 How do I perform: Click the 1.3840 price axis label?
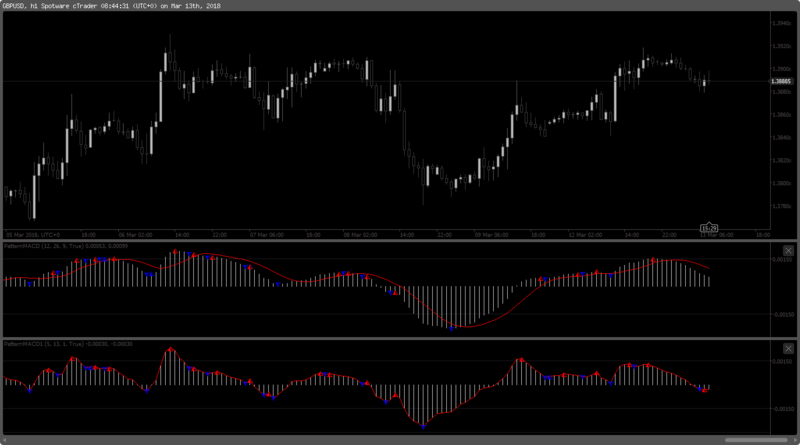tap(782, 138)
